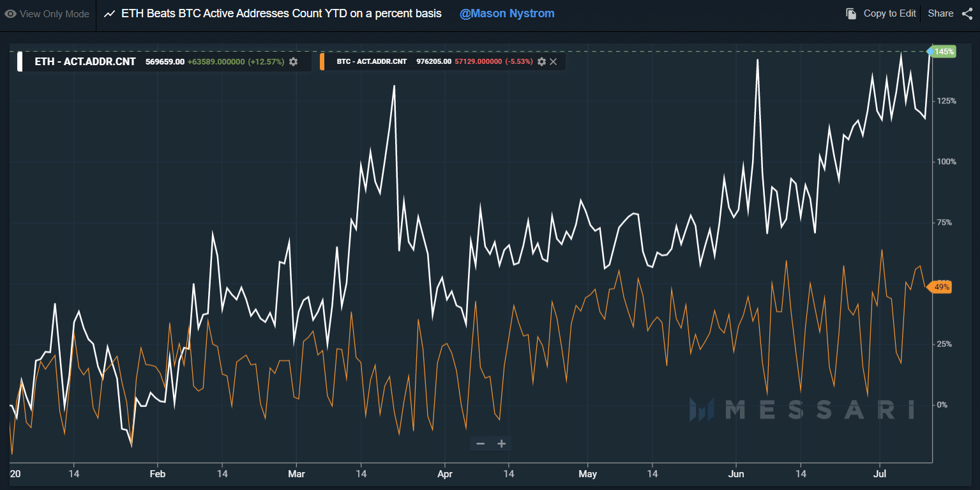This screenshot has width=980, height=490.
Task: Remove the BTC series with X
Action: tap(554, 61)
